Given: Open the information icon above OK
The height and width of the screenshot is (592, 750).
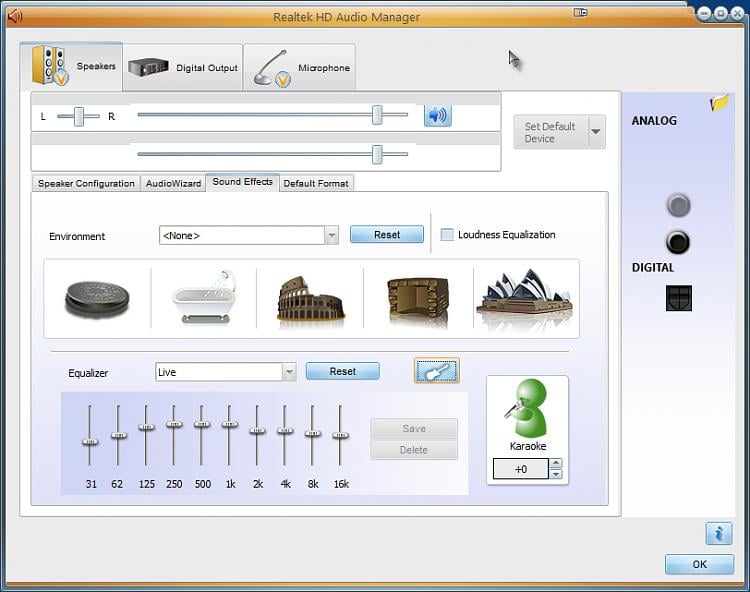Looking at the screenshot, I should point(718,533).
